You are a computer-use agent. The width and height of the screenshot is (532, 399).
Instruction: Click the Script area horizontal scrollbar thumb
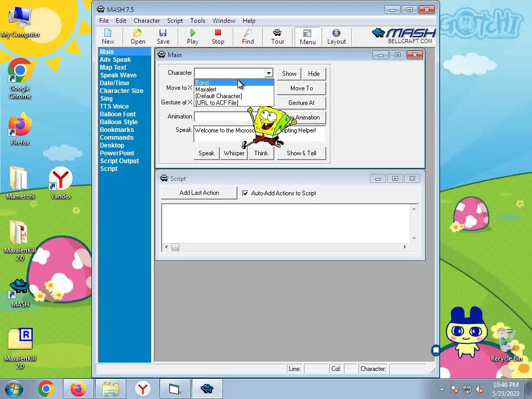click(175, 247)
